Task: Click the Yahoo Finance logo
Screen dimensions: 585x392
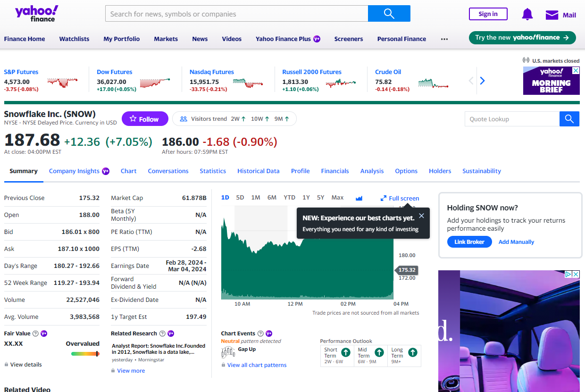Action: (x=37, y=14)
